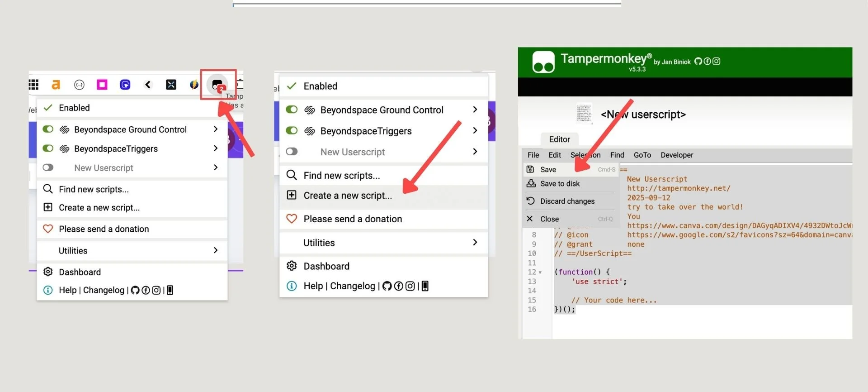Click Create a new script in left popup
The image size is (868, 392).
coord(132,208)
